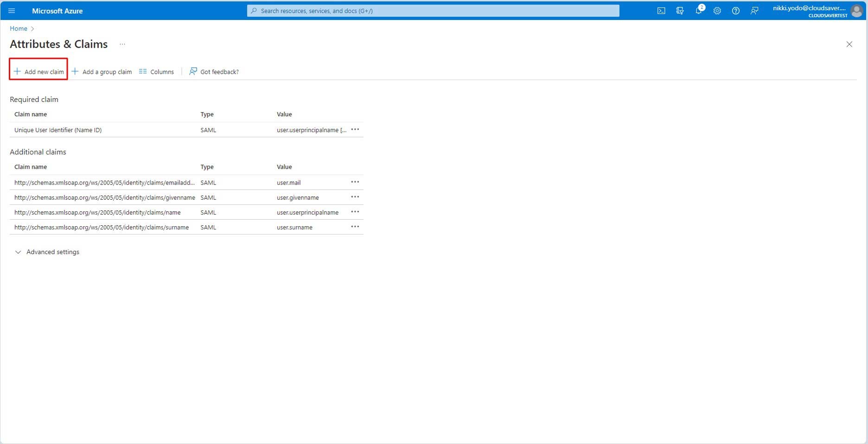Open the notifications bell icon
The height and width of the screenshot is (444, 868).
(x=698, y=11)
